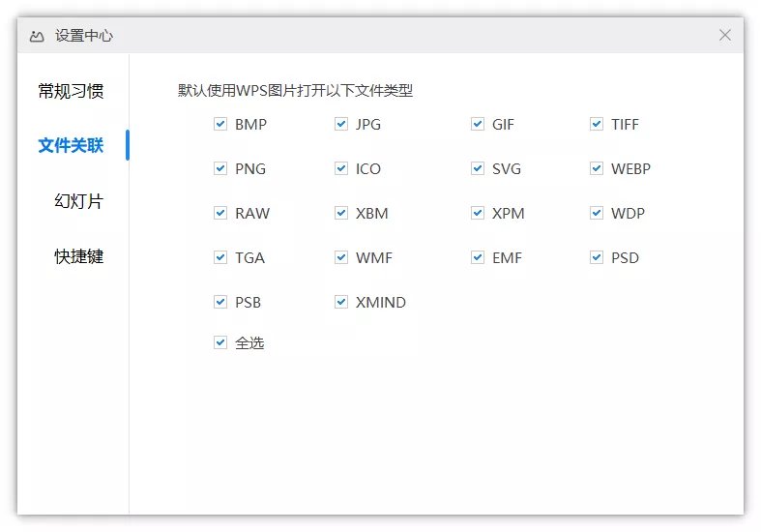Screen dimensions: 761x532
Task: Switch to the 幻灯片 tab
Action: click(78, 201)
